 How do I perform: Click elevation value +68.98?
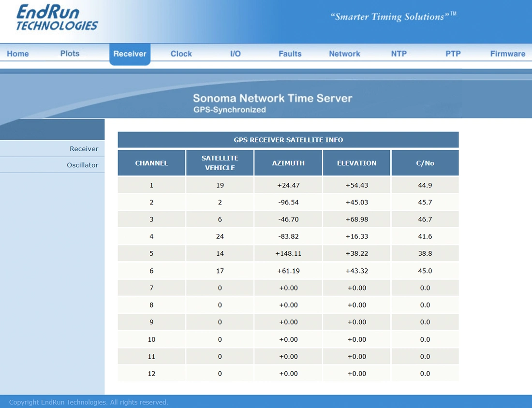tap(356, 219)
